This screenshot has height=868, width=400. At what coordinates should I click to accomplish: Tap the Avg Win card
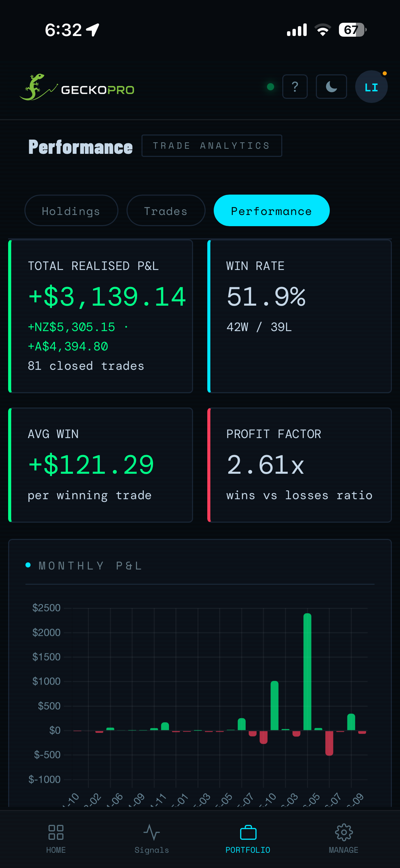(100, 465)
